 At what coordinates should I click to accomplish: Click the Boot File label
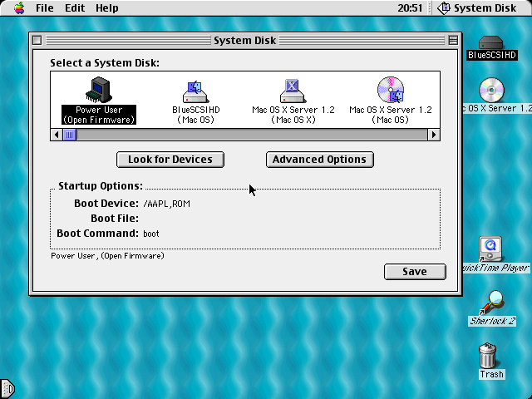coord(115,218)
